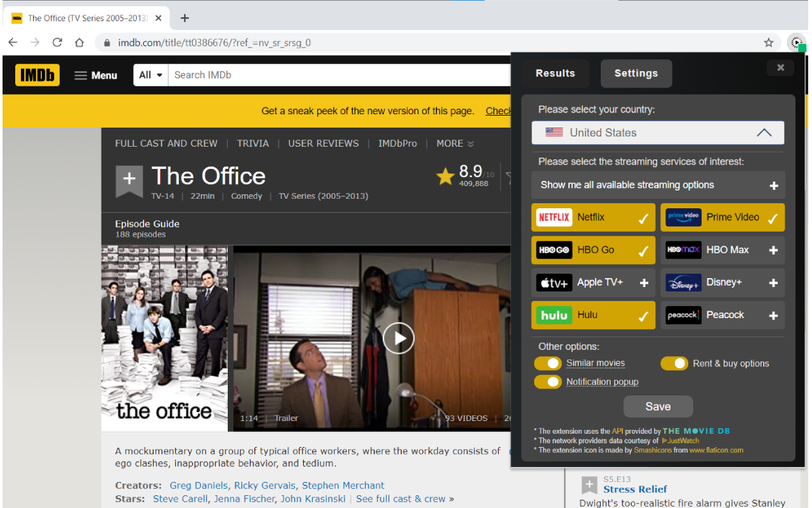Click the browser forward arrow
The image size is (812, 508).
tap(35, 43)
